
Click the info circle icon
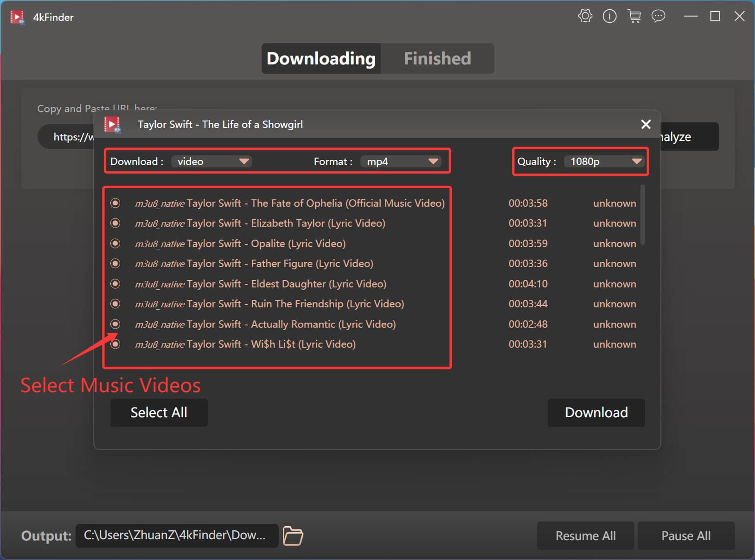click(609, 16)
